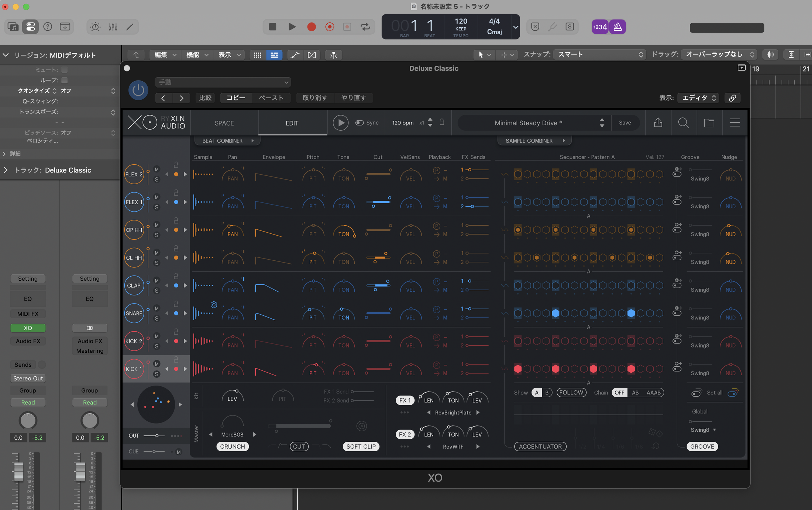Select the KICK 1 instrument circle
812x510 pixels.
[x=134, y=369]
